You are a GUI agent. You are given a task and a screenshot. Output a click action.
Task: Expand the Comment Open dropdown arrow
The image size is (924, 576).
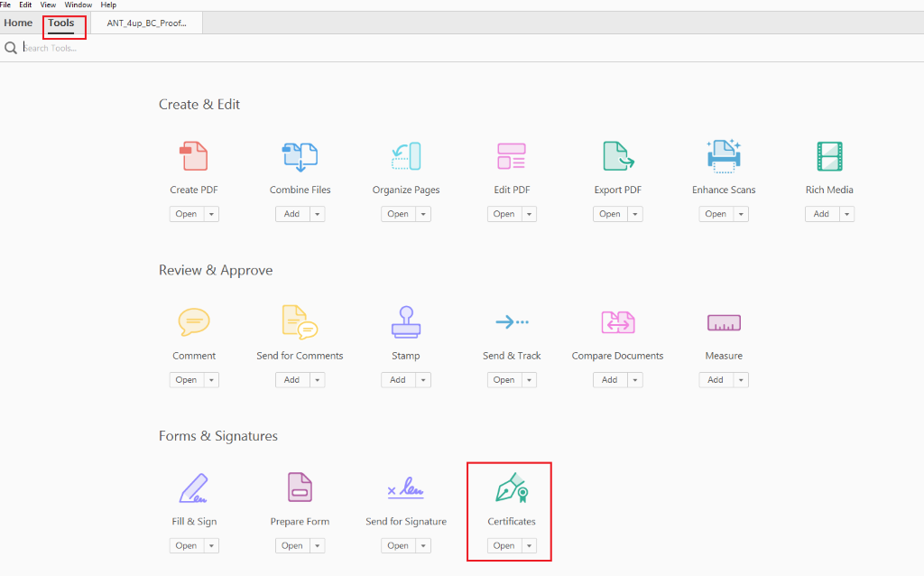(212, 380)
